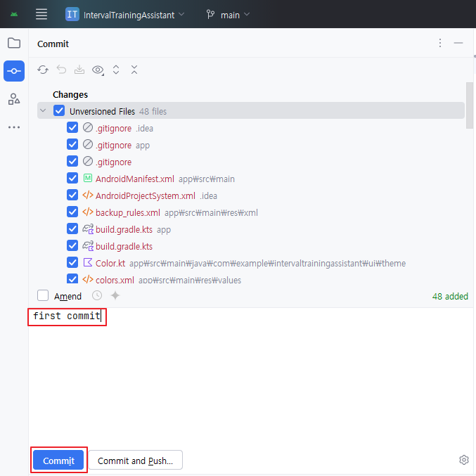
Task: Click the Android Studio logo icon
Action: pyautogui.click(x=14, y=14)
